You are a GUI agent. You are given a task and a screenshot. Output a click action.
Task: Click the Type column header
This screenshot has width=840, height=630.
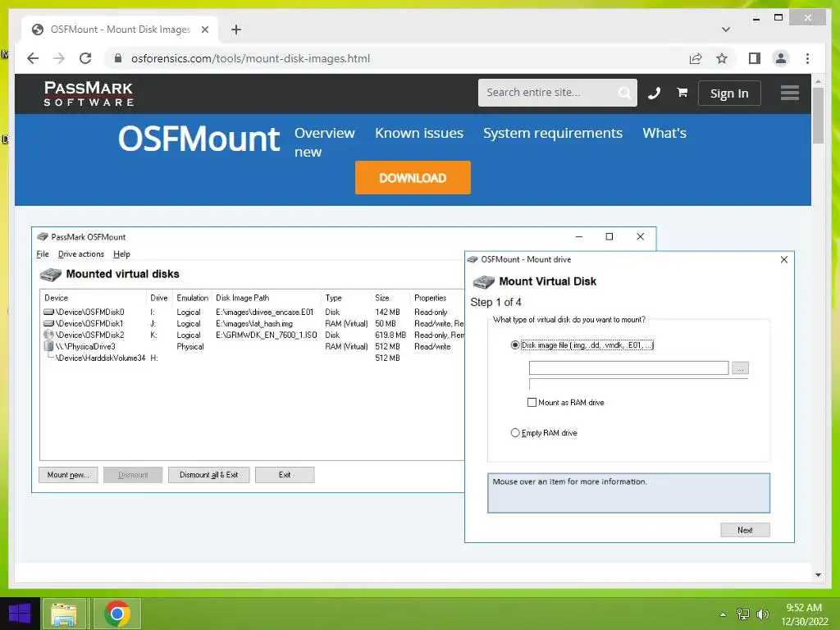(345, 298)
